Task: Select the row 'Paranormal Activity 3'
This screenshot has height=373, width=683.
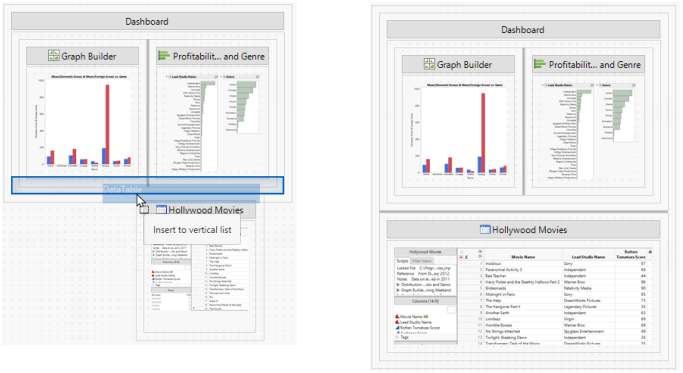Action: pyautogui.click(x=555, y=270)
